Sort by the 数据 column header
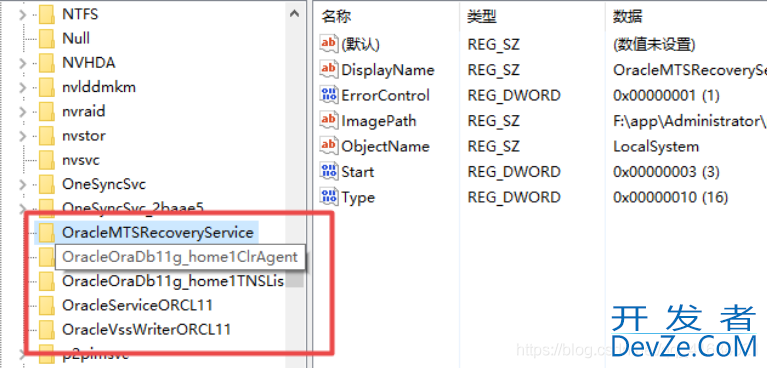This screenshot has width=767, height=368. 628,17
